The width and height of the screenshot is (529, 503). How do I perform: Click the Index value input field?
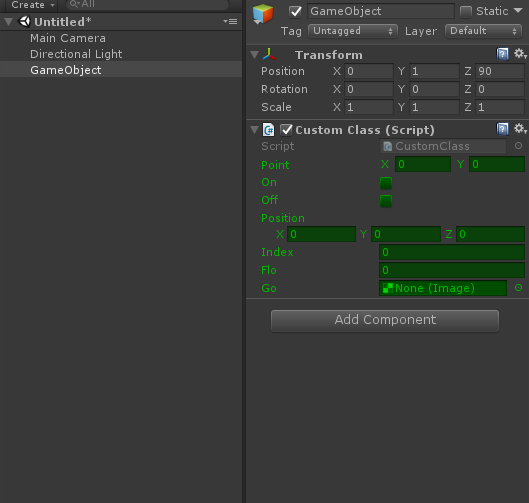coord(452,252)
